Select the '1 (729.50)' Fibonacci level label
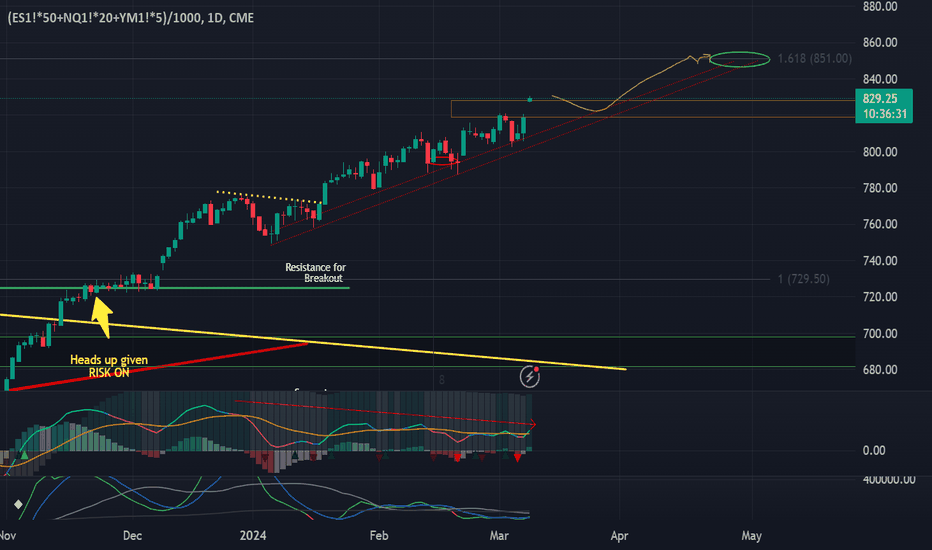 pos(803,279)
